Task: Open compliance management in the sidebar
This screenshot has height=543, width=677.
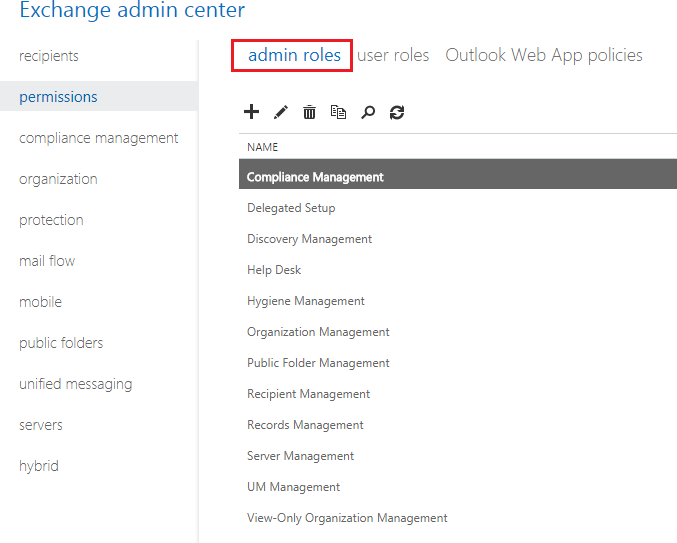Action: [x=98, y=138]
